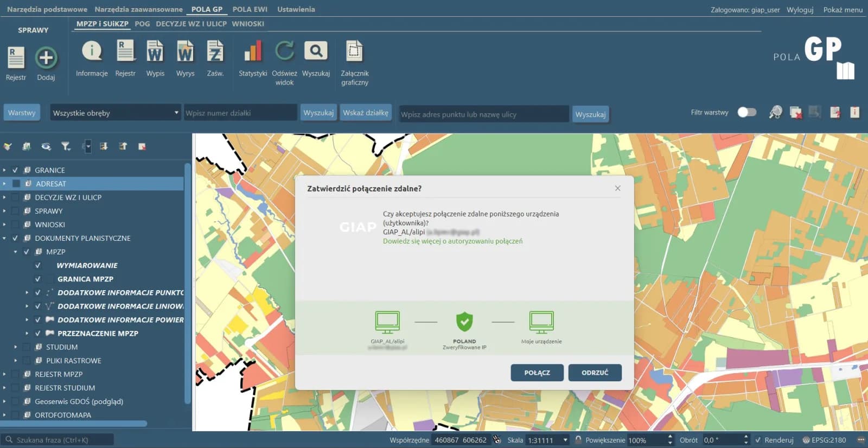Open the Wszystkie obręby dropdown
Screen dimensions: 868x448
[115, 113]
